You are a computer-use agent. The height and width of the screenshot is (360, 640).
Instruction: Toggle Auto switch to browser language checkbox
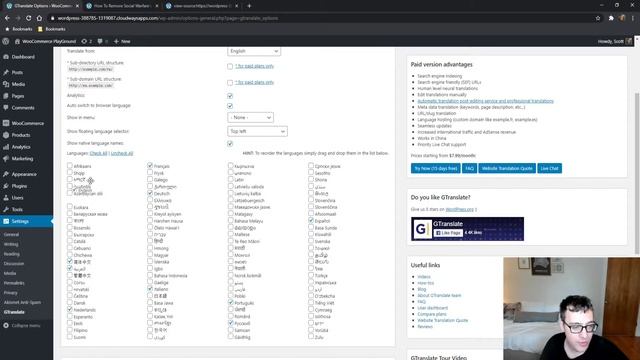[230, 106]
